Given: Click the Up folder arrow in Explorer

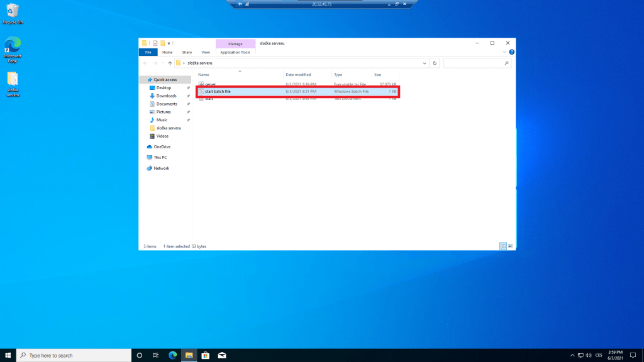Looking at the screenshot, I should click(x=170, y=63).
